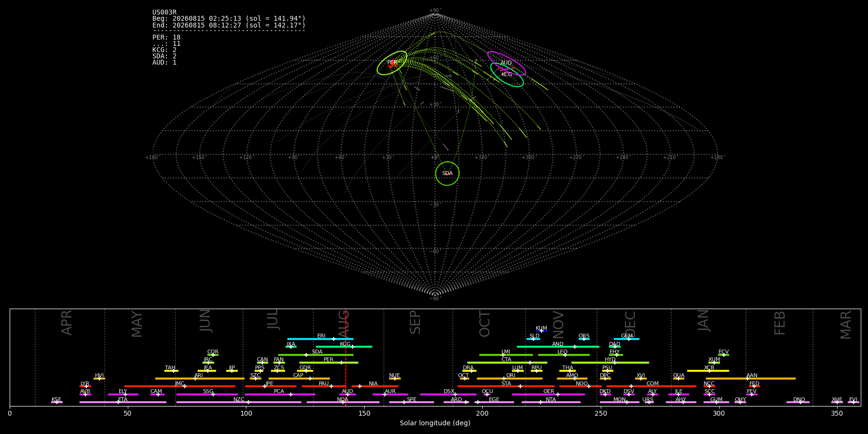Viewport: 868px width, 434px height.
Task: Click the DEC month label
Action: [x=630, y=324]
